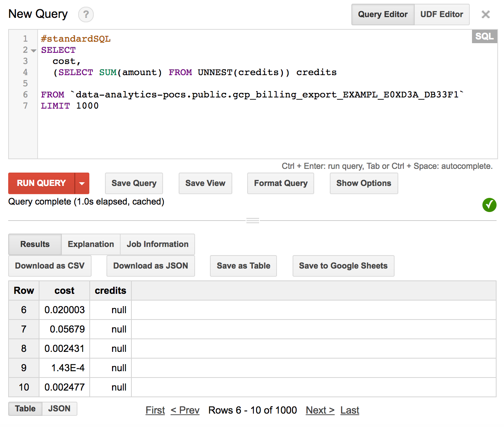This screenshot has width=504, height=427.
Task: Close the New Query panel
Action: point(485,15)
